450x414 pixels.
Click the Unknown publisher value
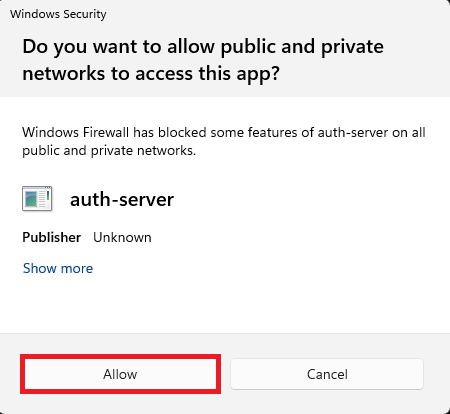point(122,237)
